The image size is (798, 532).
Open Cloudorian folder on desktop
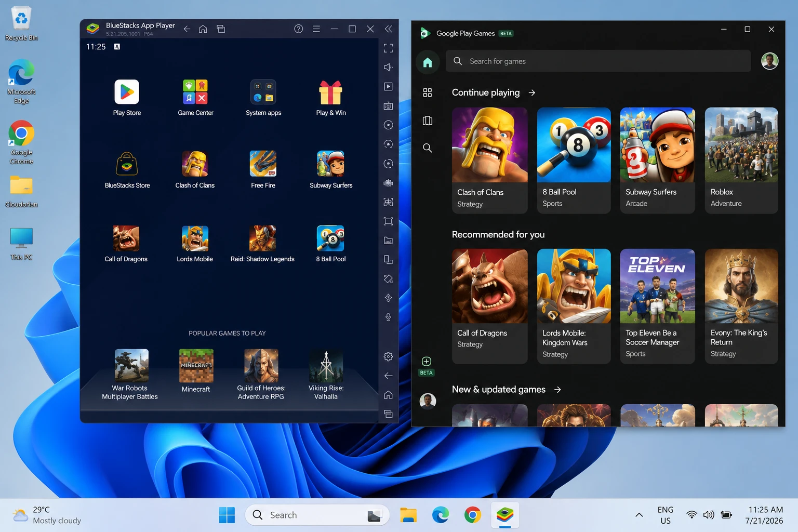21,191
